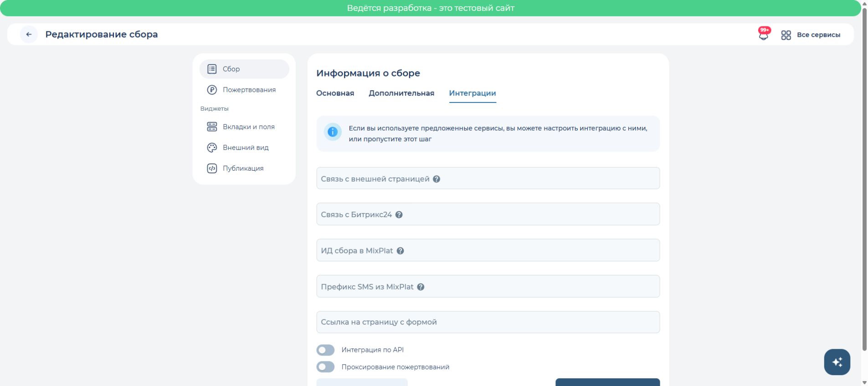Click the Вкладки и поля icon
This screenshot has height=386, width=868.
click(212, 127)
